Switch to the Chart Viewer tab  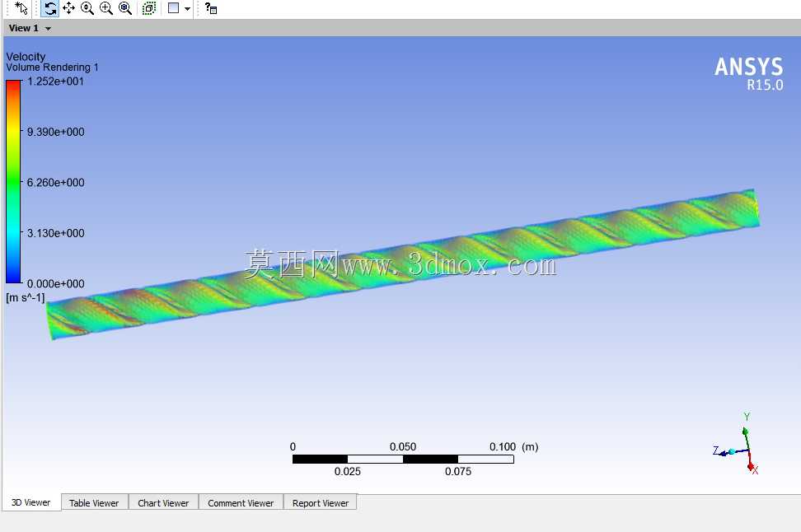point(163,503)
